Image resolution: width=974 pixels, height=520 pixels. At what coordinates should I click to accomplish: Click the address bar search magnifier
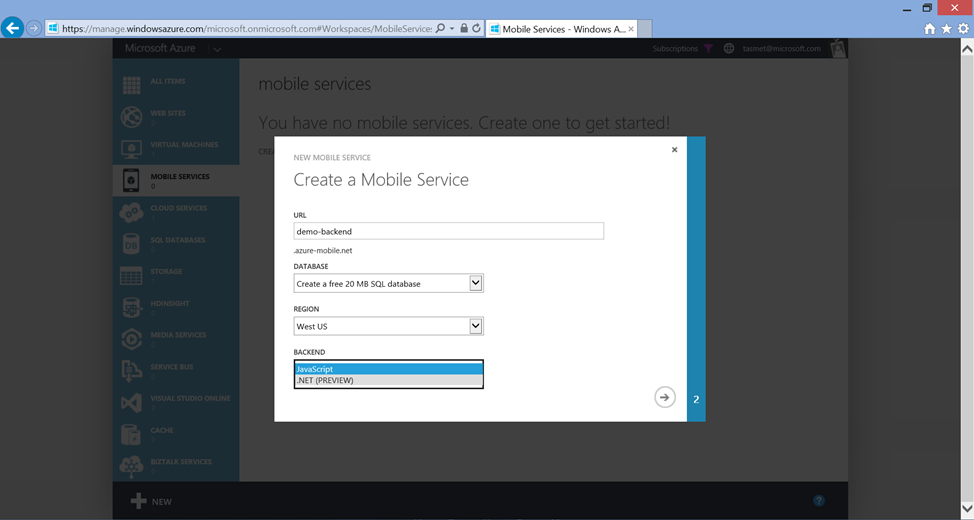(x=440, y=28)
